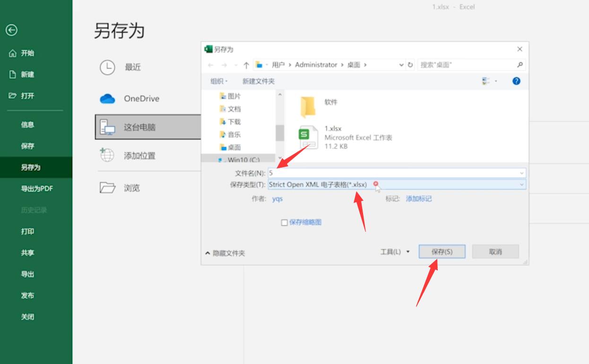Click 新建文件夹 button

coord(259,81)
